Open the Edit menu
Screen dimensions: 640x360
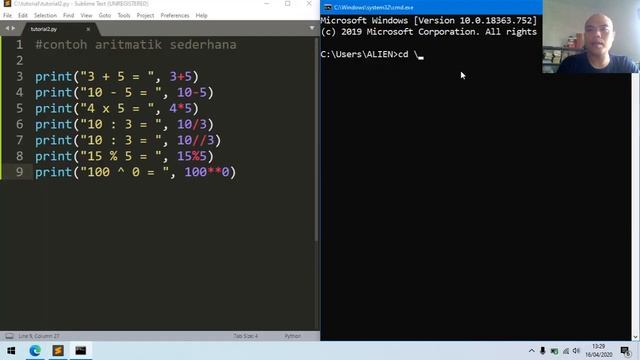click(x=23, y=16)
